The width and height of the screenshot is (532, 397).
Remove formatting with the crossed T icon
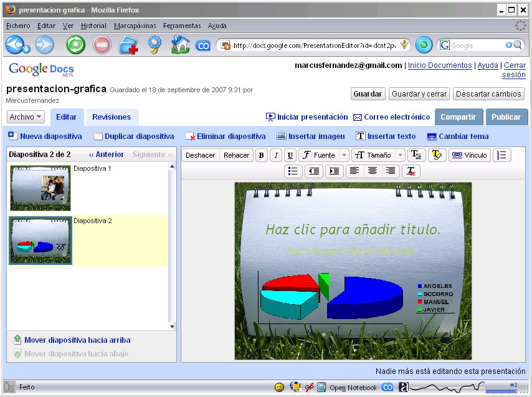point(411,171)
